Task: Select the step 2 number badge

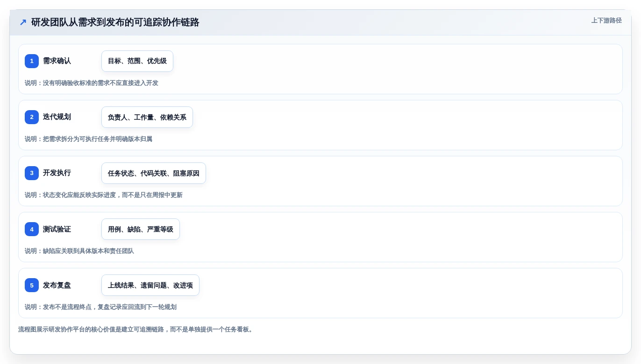Action: (x=32, y=117)
